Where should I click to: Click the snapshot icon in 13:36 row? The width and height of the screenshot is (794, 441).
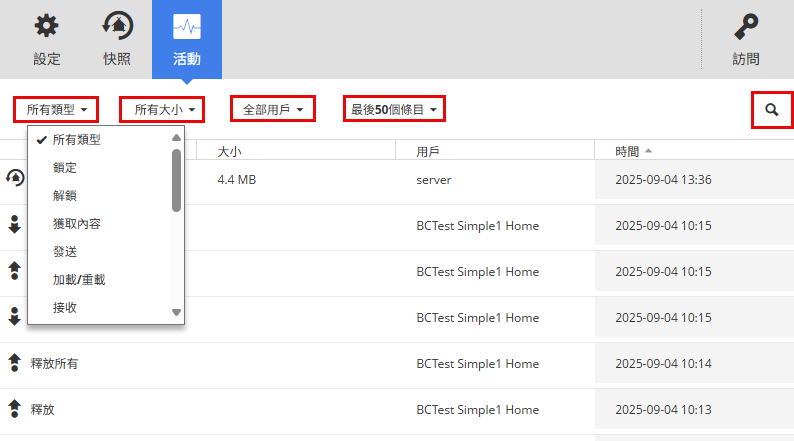click(x=15, y=179)
